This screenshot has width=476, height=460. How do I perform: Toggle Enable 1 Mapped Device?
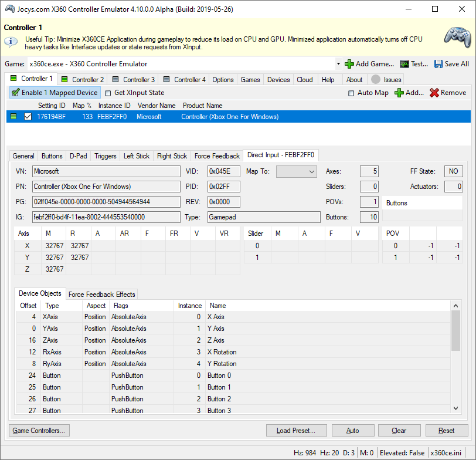[55, 93]
